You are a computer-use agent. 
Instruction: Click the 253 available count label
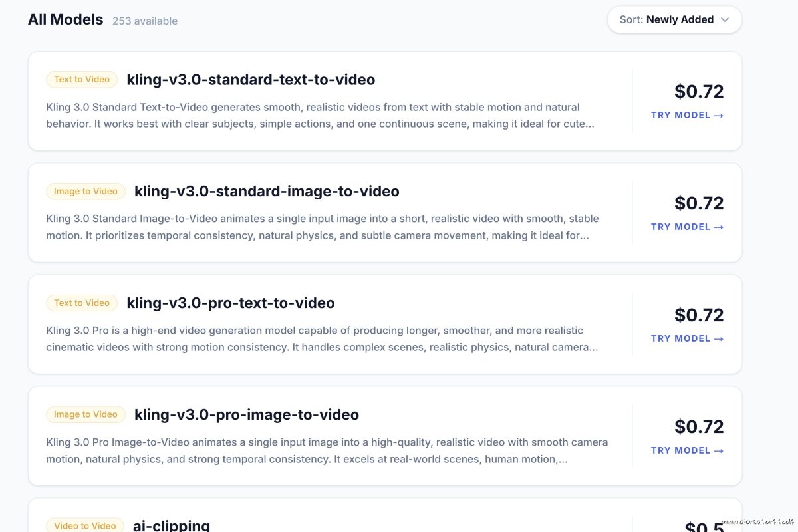145,21
